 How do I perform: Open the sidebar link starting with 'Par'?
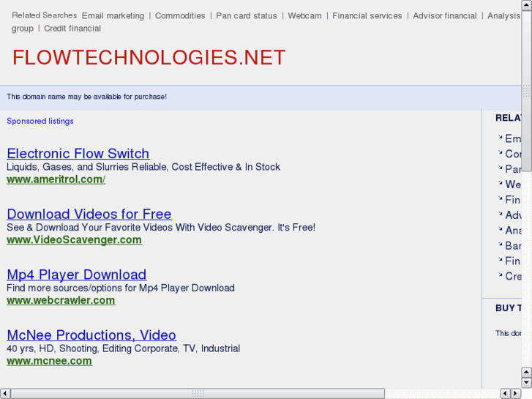(513, 169)
